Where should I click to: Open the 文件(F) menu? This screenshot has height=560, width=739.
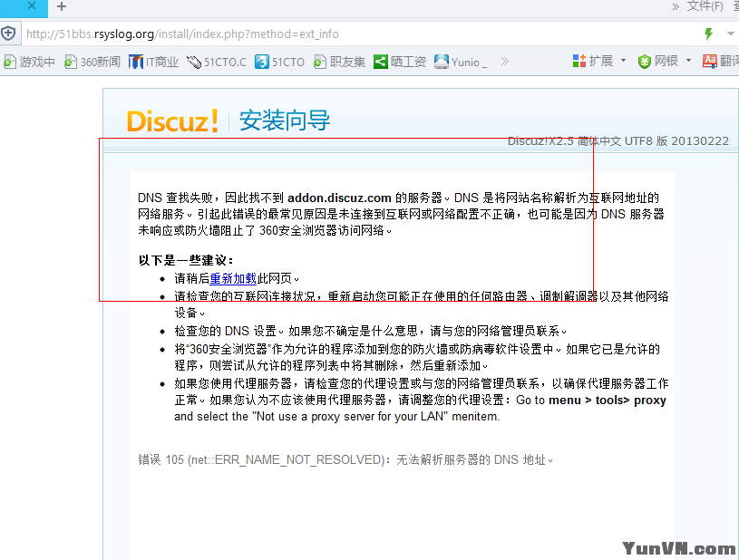coord(705,6)
